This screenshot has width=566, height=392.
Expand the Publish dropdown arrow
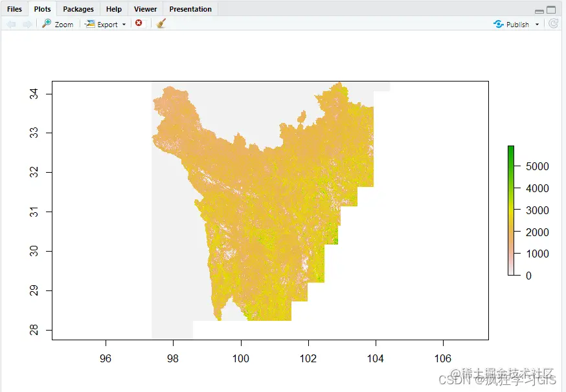(537, 25)
